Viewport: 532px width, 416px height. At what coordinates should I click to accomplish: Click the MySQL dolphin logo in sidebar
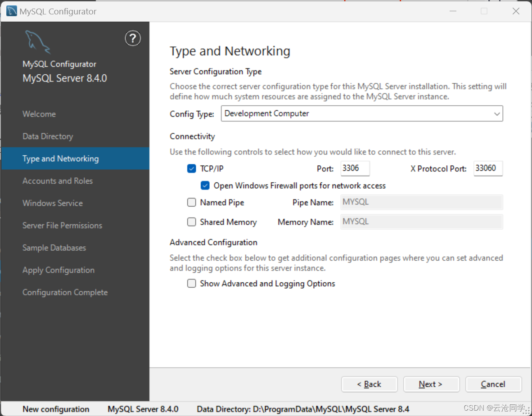click(x=37, y=41)
